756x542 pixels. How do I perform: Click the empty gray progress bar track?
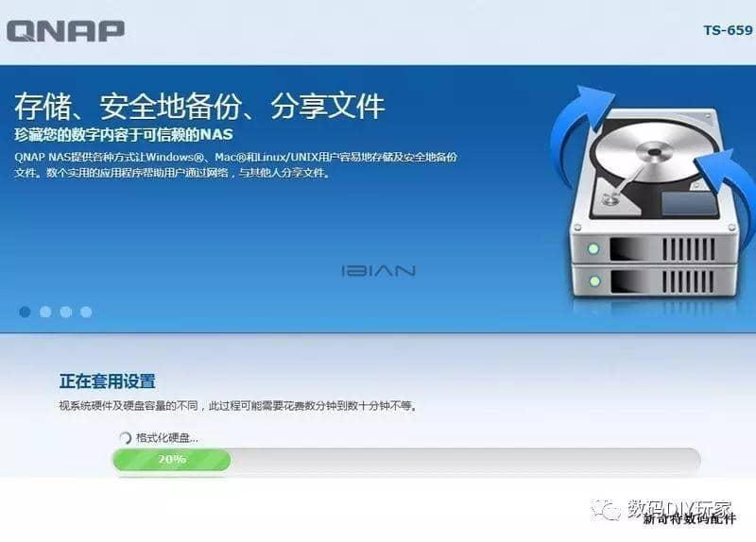coord(465,460)
